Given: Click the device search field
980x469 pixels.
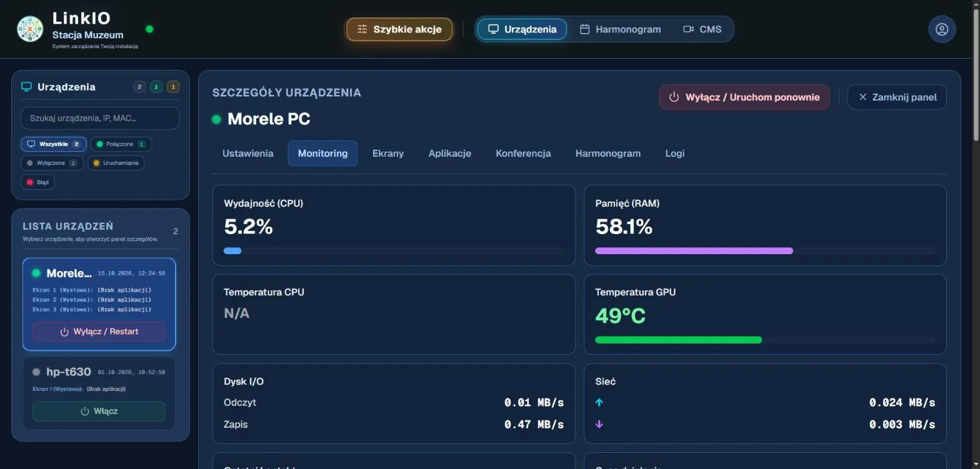Looking at the screenshot, I should click(x=100, y=118).
